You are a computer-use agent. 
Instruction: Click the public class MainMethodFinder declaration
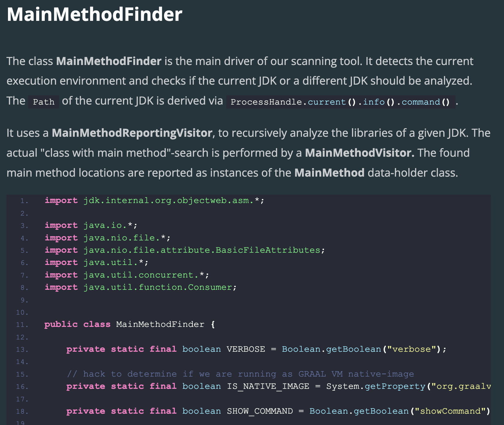pyautogui.click(x=130, y=324)
